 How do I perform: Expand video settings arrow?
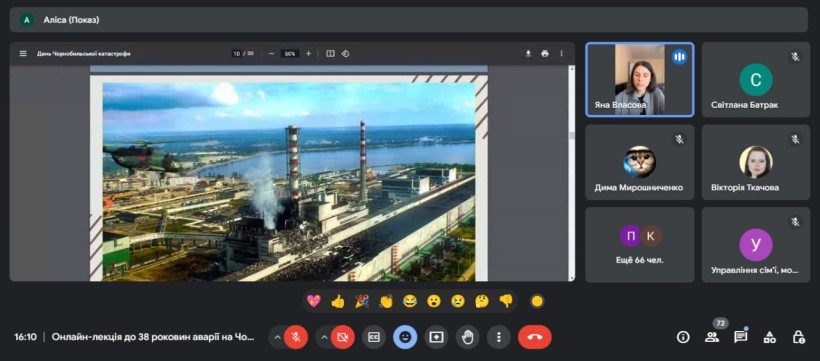(324, 337)
